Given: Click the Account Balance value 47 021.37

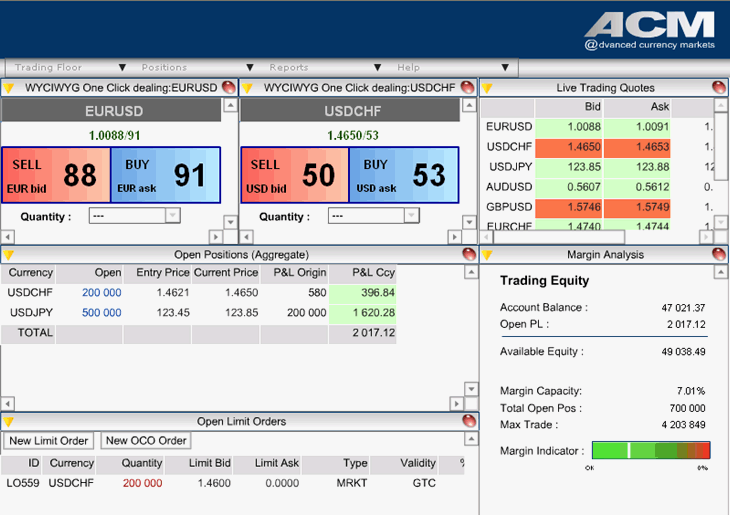Looking at the screenshot, I should pos(683,308).
